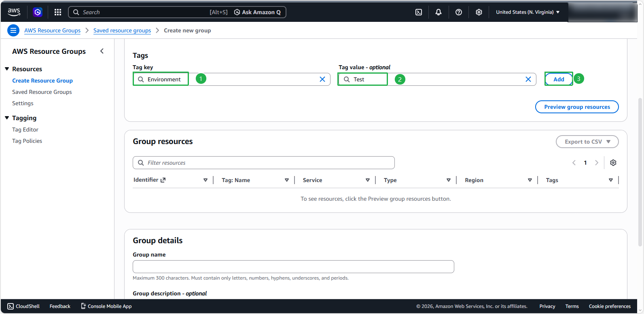Click the "To see resources" message

pos(376,199)
